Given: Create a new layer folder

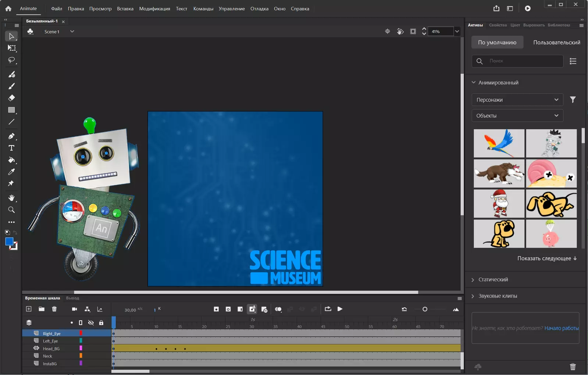Looking at the screenshot, I should 42,309.
